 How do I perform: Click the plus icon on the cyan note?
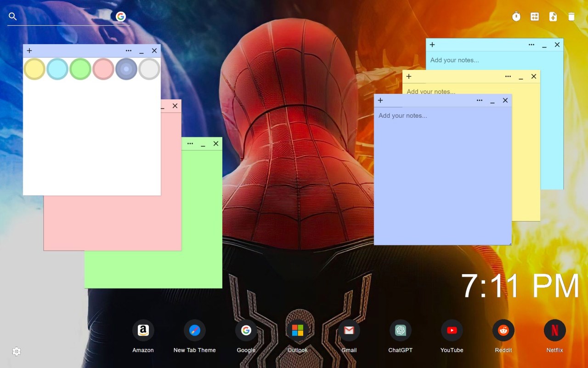432,45
